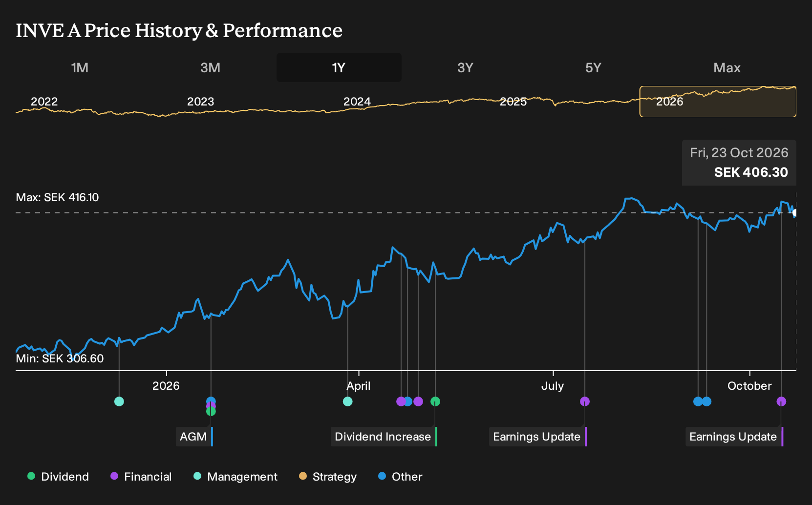Image resolution: width=812 pixels, height=505 pixels.
Task: Click the 'SEK 406.30' tooltip price
Action: click(x=751, y=172)
